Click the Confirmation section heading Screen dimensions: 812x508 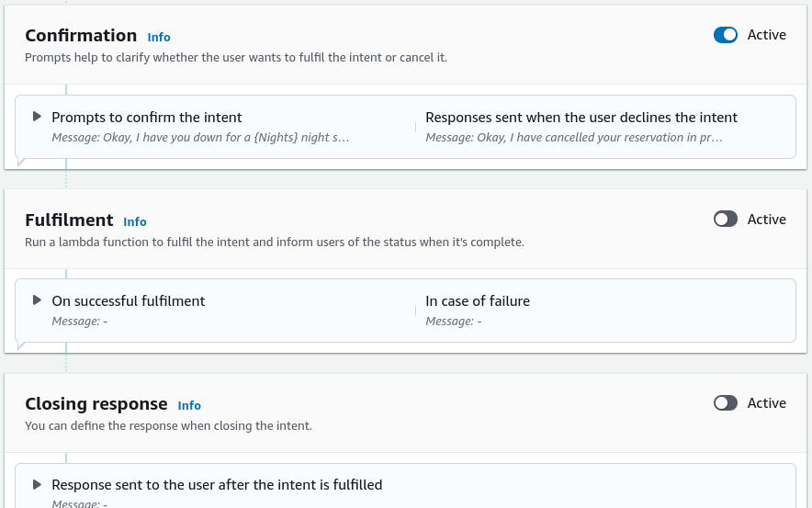[81, 35]
